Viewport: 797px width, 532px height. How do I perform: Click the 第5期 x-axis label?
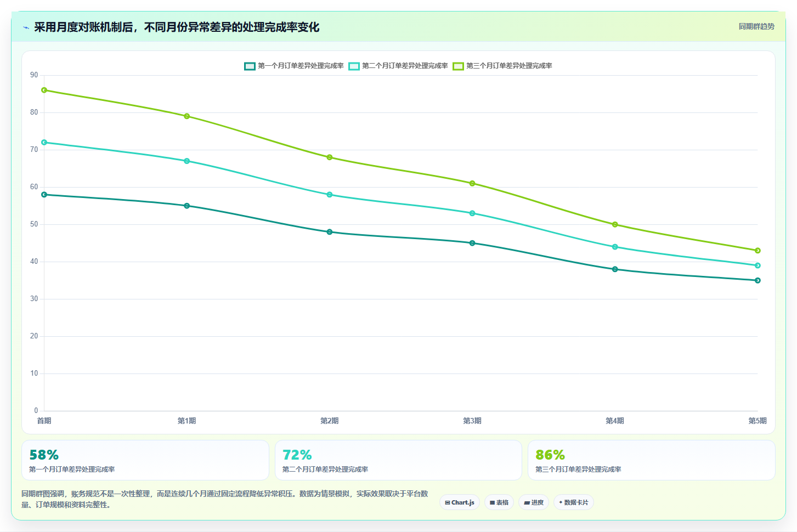coord(758,421)
